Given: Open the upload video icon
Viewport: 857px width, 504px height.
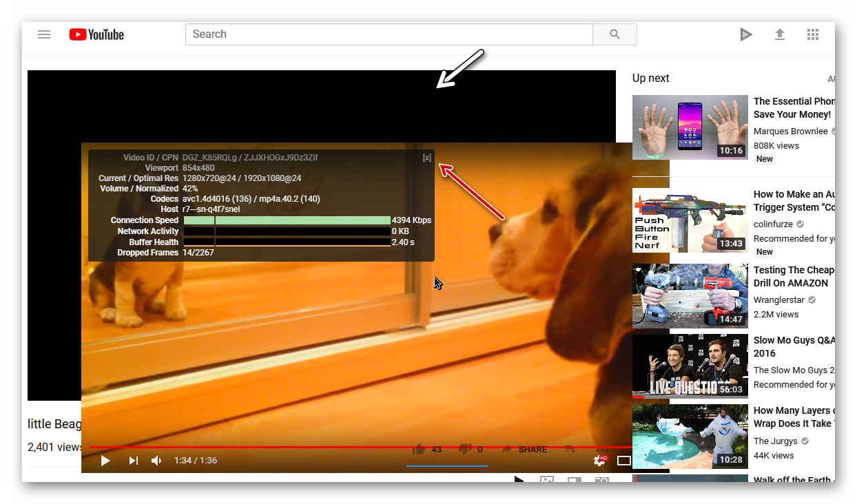Looking at the screenshot, I should [x=780, y=34].
